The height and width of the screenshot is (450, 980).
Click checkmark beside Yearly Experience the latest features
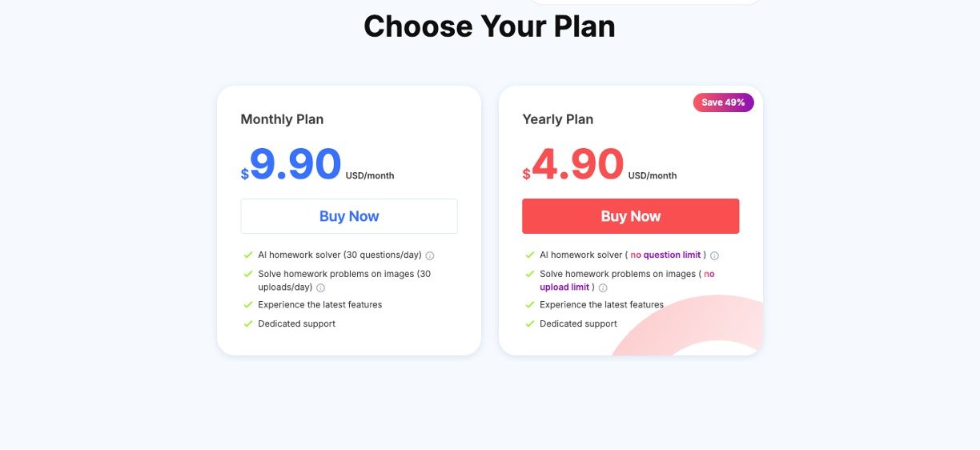tap(530, 305)
